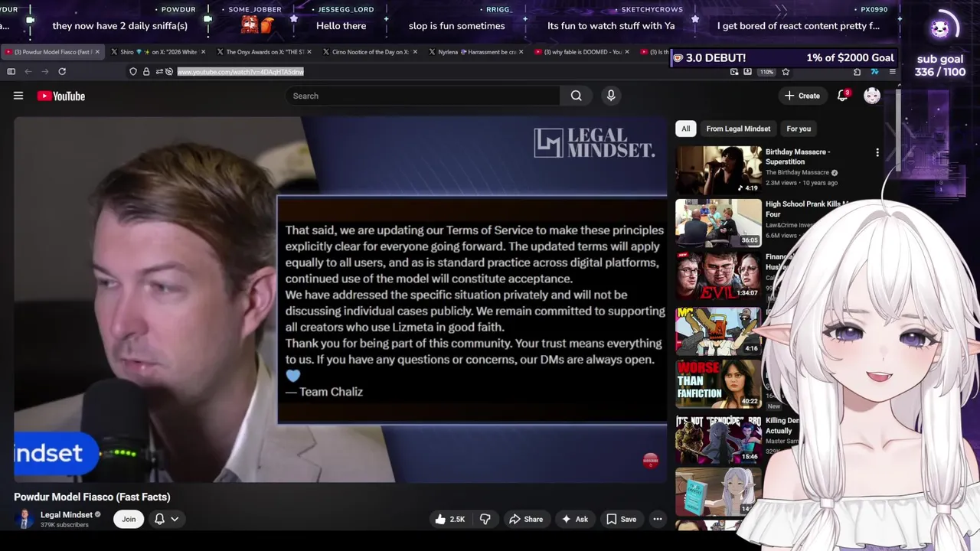Click the video player to pause

(x=340, y=300)
